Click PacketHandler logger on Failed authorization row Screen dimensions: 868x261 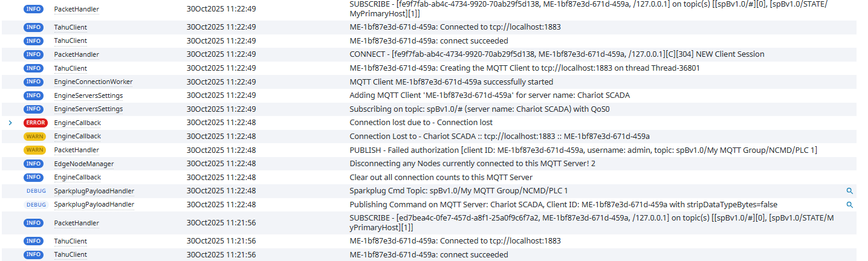click(76, 150)
